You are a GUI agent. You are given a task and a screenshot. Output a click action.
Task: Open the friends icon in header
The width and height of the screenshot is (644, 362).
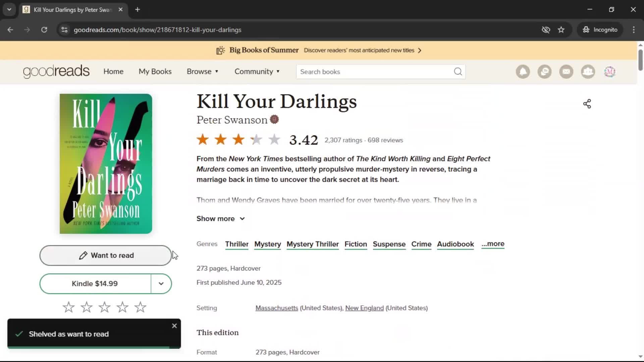click(x=588, y=72)
